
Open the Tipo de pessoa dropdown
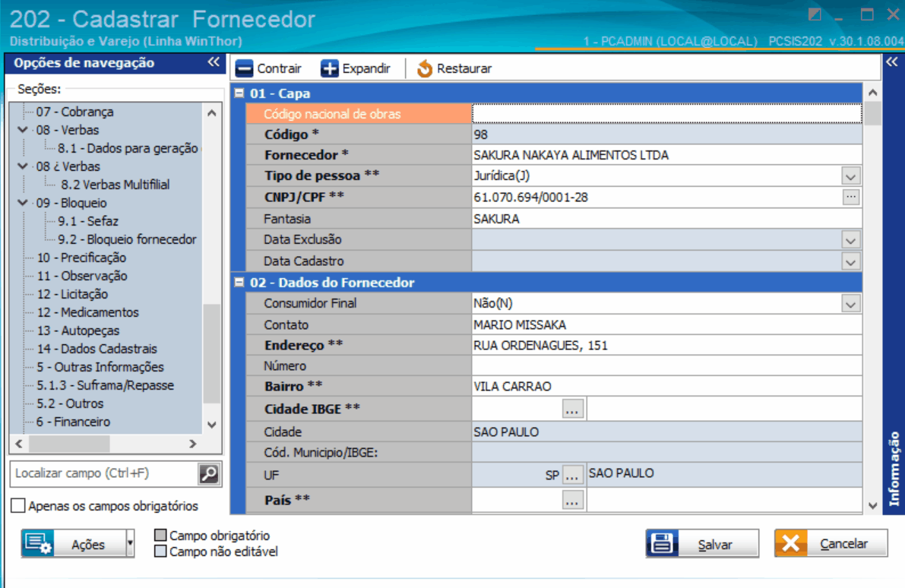click(x=851, y=176)
